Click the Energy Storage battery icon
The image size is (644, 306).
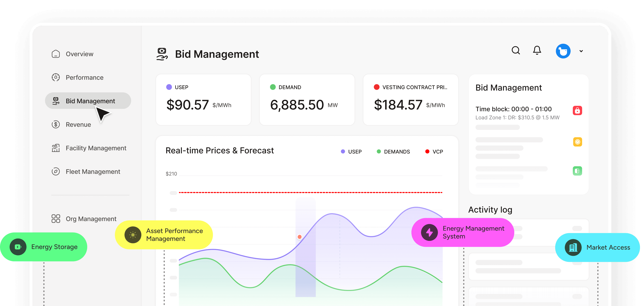18,247
